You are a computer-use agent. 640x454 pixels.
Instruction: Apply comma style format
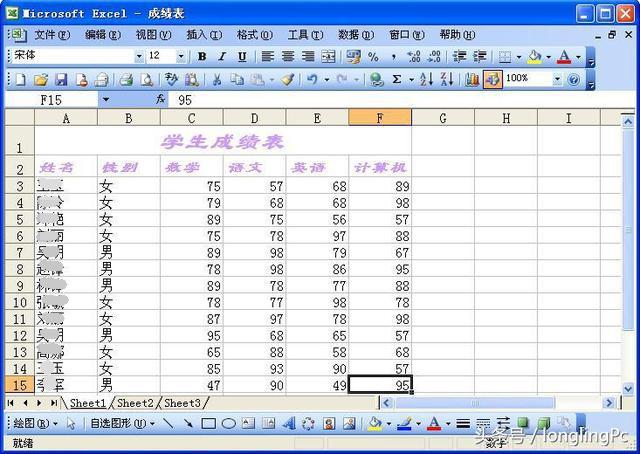[x=393, y=56]
